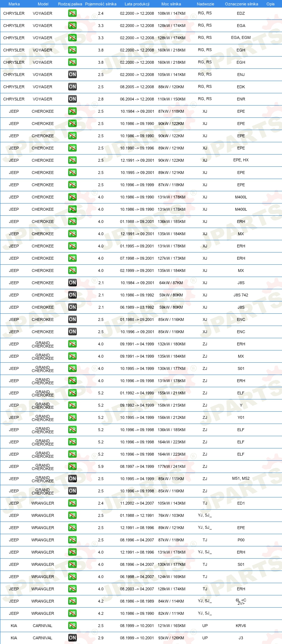Image resolution: width=282 pixels, height=644 pixels.
Task: Select the engine code cell ENJ
Action: tap(241, 75)
